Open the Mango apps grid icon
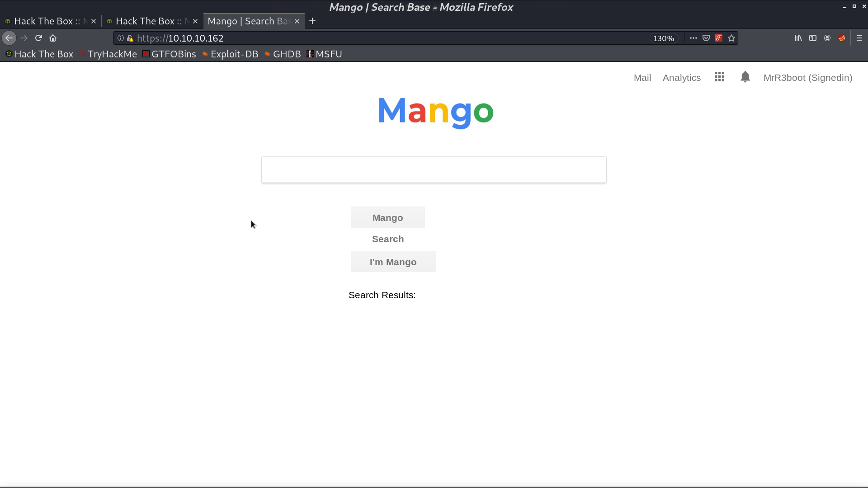The height and width of the screenshot is (488, 868). coord(719,77)
